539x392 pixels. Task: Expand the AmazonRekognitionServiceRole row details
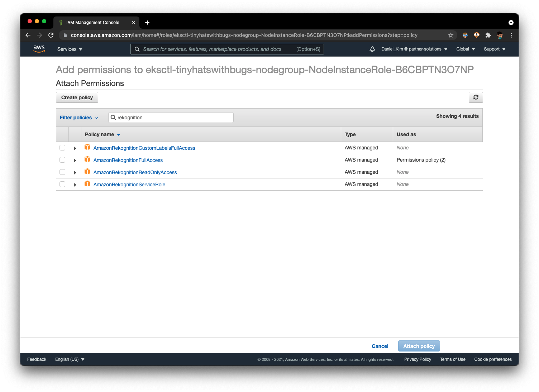[75, 185]
